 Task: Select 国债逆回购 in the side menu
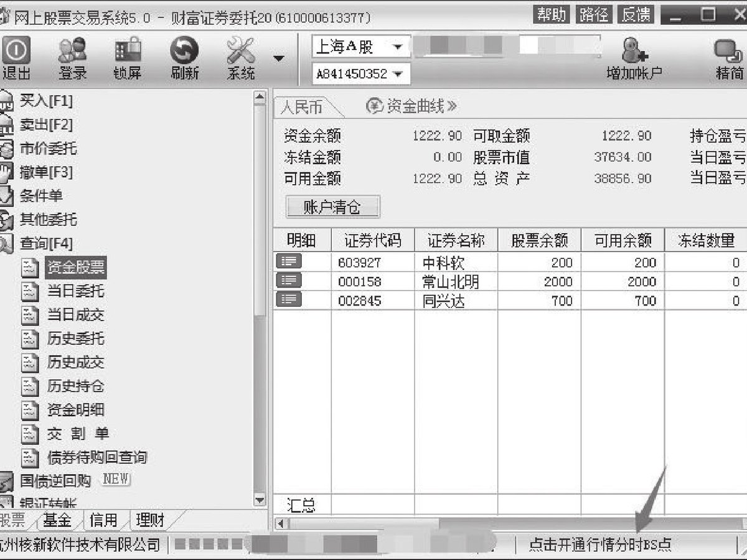55,481
